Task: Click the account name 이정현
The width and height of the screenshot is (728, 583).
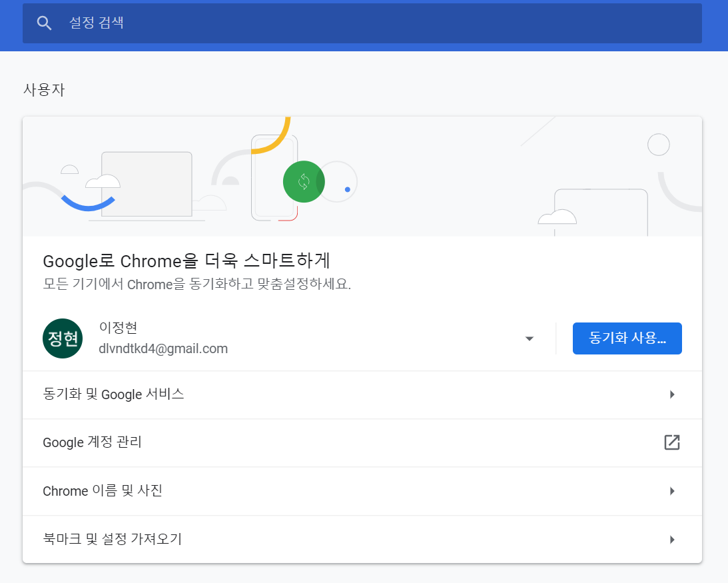Action: click(118, 328)
